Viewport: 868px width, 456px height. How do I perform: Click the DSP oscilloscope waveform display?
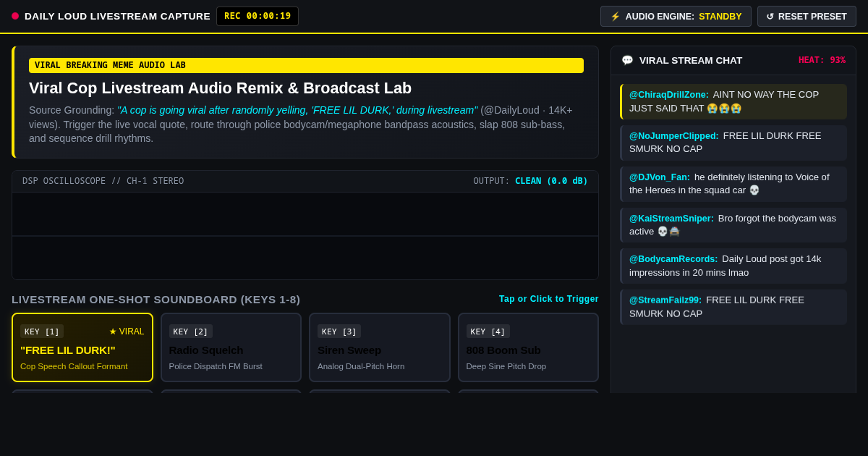click(305, 236)
